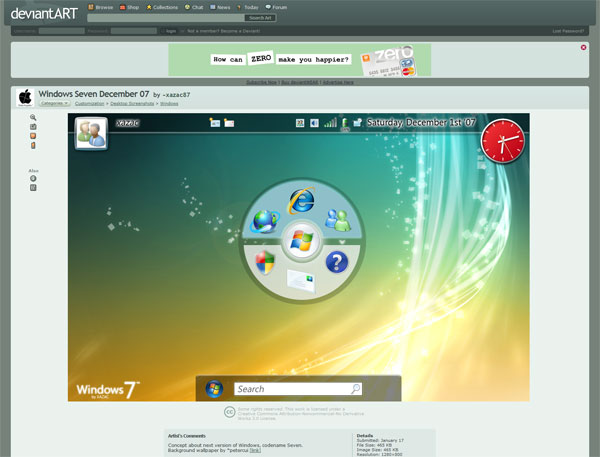Click the speaker volume tray icon
The height and width of the screenshot is (457, 600).
click(x=314, y=123)
